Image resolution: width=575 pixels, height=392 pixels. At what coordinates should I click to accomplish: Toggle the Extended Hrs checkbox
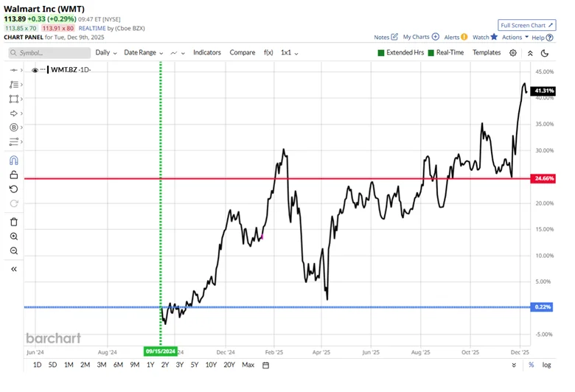pyautogui.click(x=381, y=53)
